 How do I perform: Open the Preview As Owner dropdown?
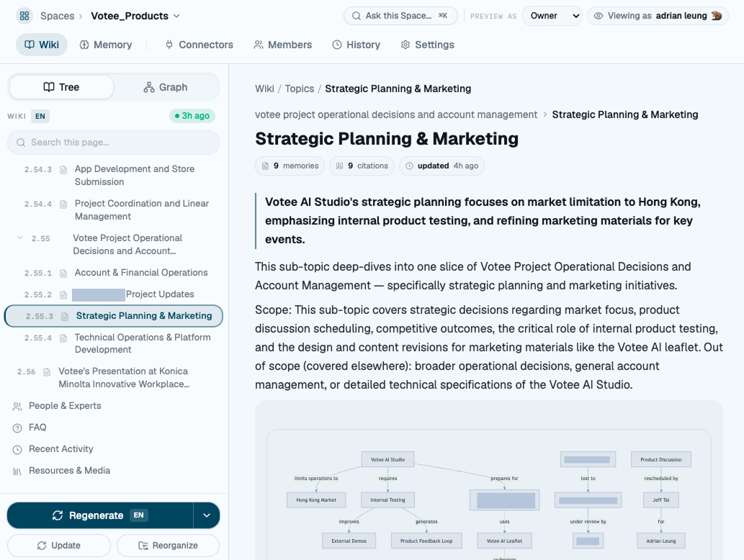click(x=552, y=16)
